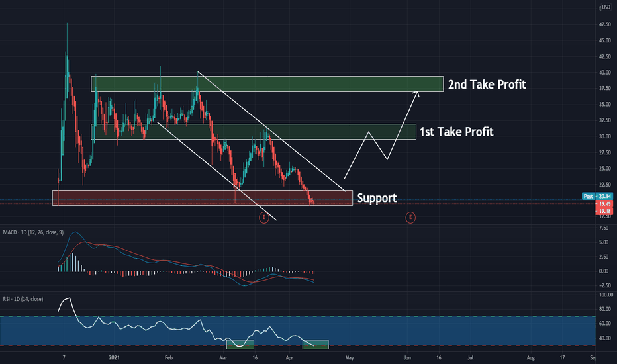Screen dimensions: 617x364
Task: Select the green 1st Take Profit zone rectangle
Action: [x=254, y=132]
